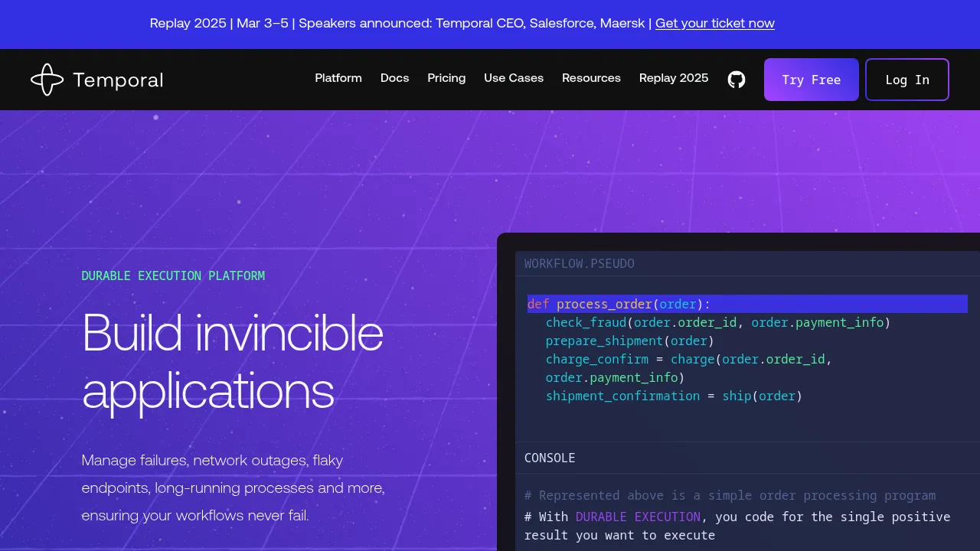Click the Temporal logo
980x551 pixels.
click(97, 80)
